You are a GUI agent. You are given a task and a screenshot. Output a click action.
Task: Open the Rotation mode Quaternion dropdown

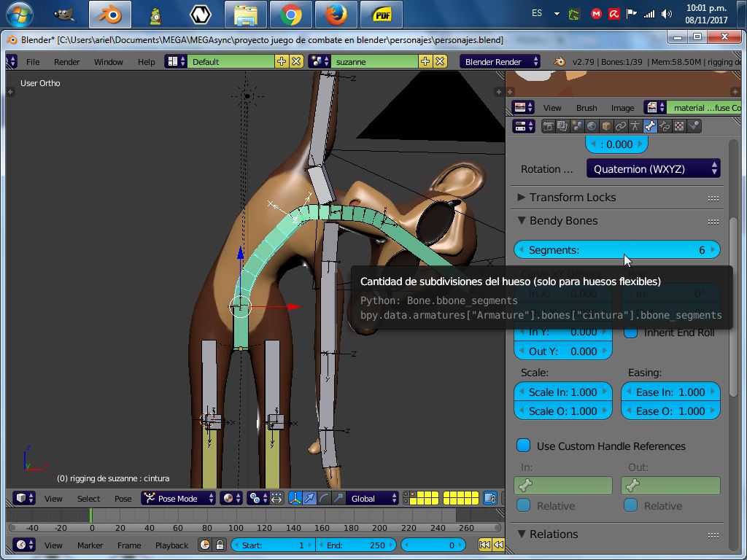click(x=653, y=169)
